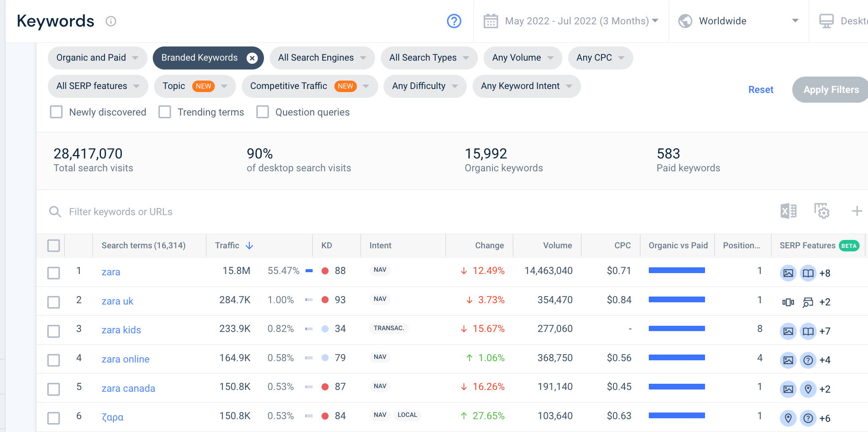This screenshot has width=868, height=432.
Task: Open the Organic and Paid dropdown
Action: (97, 58)
